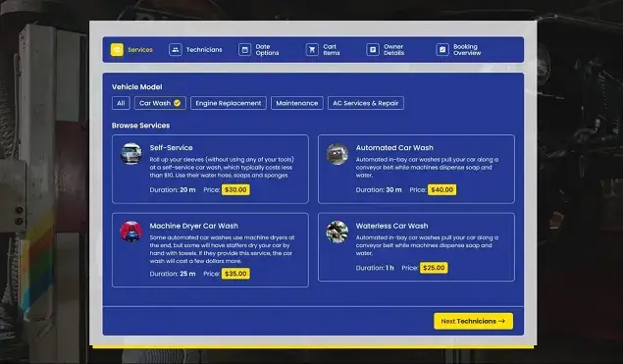Screen dimensions: 623x364
Task: Click the Booking Overview checkmark icon
Action: click(x=442, y=50)
